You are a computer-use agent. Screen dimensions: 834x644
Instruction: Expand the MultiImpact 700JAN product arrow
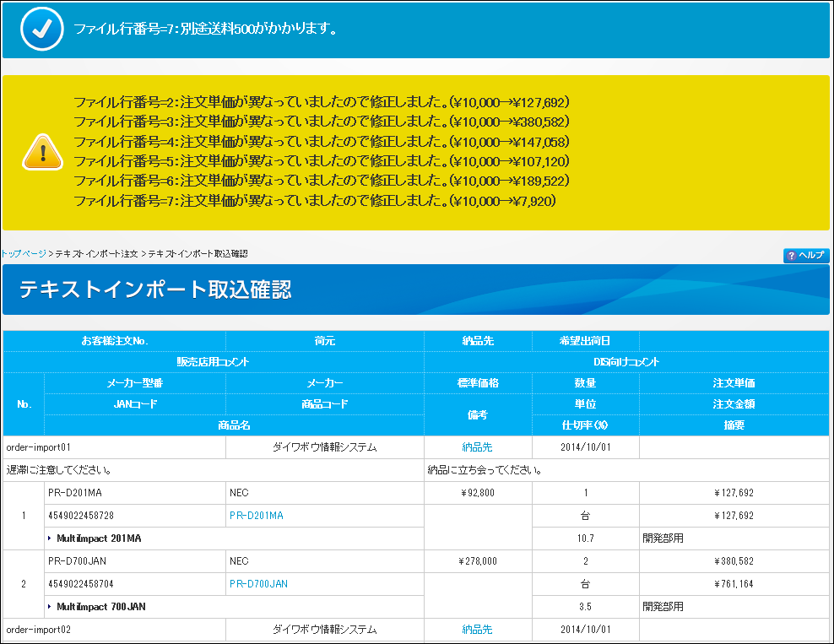point(49,606)
